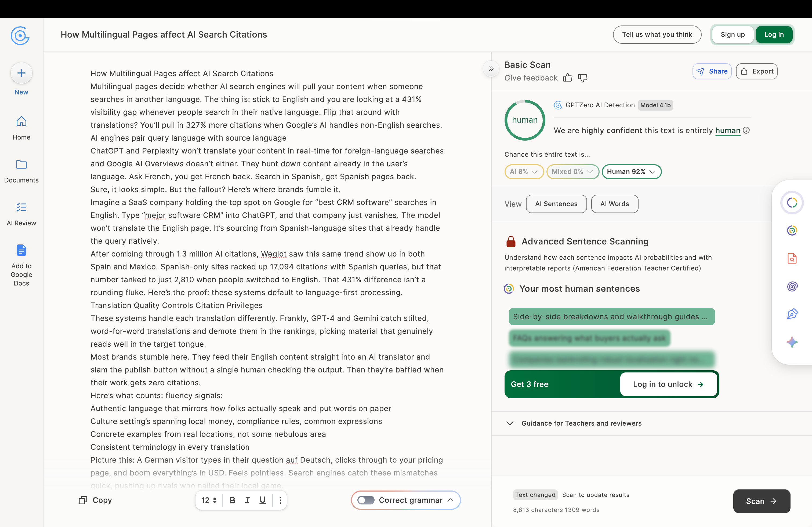Open the red document search tool icon

click(x=792, y=258)
